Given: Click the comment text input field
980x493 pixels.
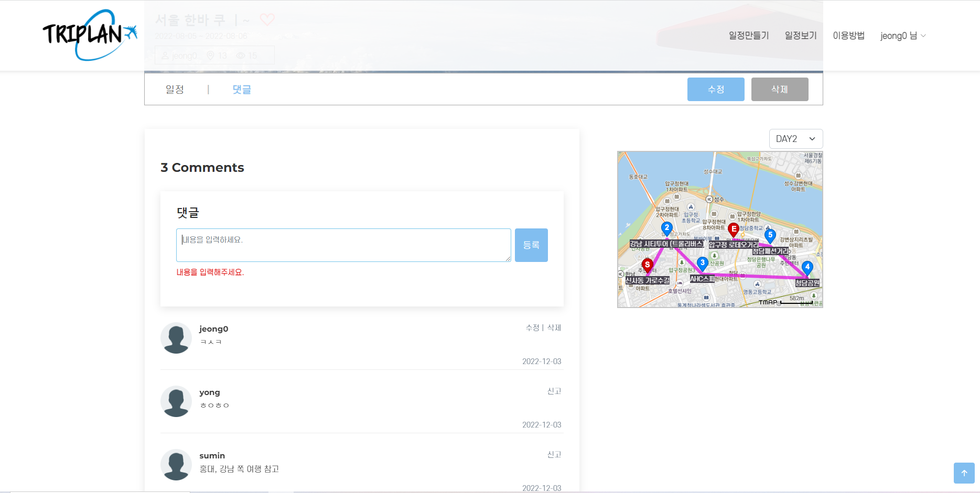Looking at the screenshot, I should (x=343, y=245).
